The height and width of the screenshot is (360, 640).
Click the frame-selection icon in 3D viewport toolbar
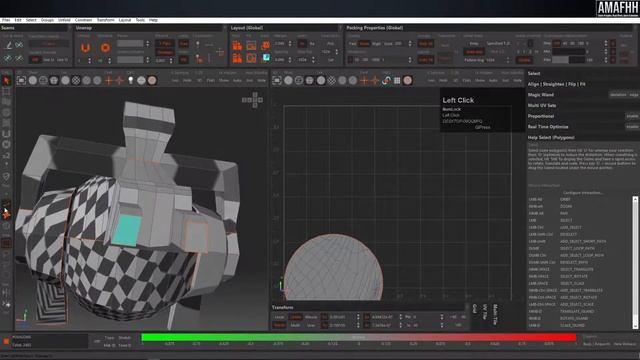tap(21, 81)
